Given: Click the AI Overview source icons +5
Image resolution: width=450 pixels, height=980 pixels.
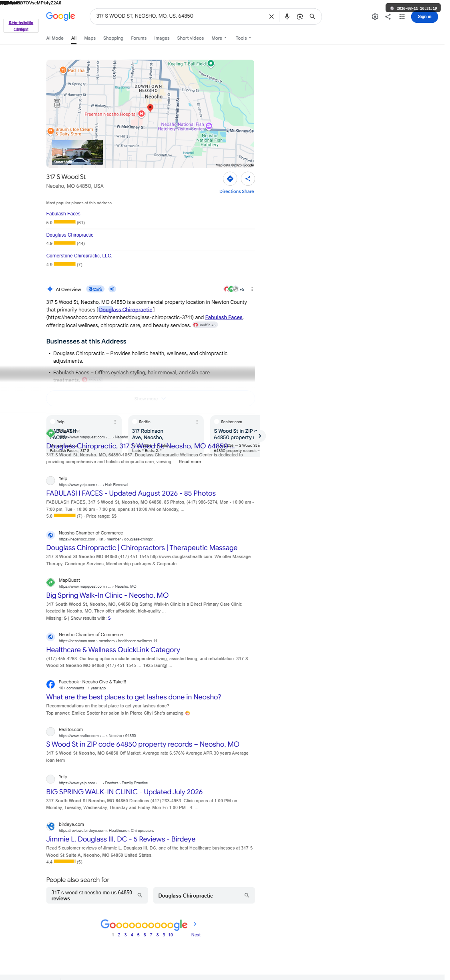Looking at the screenshot, I should (234, 289).
